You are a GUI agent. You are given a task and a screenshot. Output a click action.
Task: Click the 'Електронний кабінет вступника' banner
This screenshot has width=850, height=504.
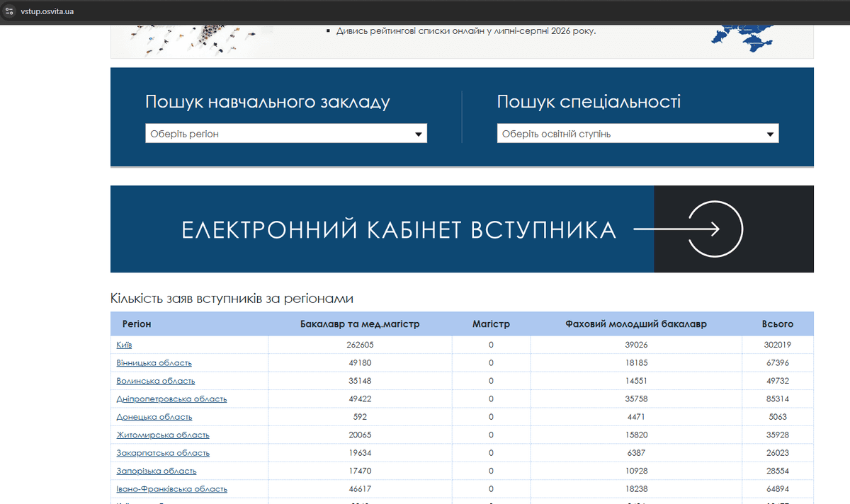coord(462,229)
